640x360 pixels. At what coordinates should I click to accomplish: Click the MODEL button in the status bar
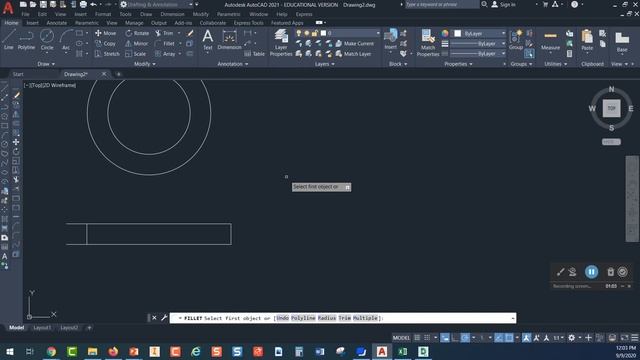tap(401, 338)
